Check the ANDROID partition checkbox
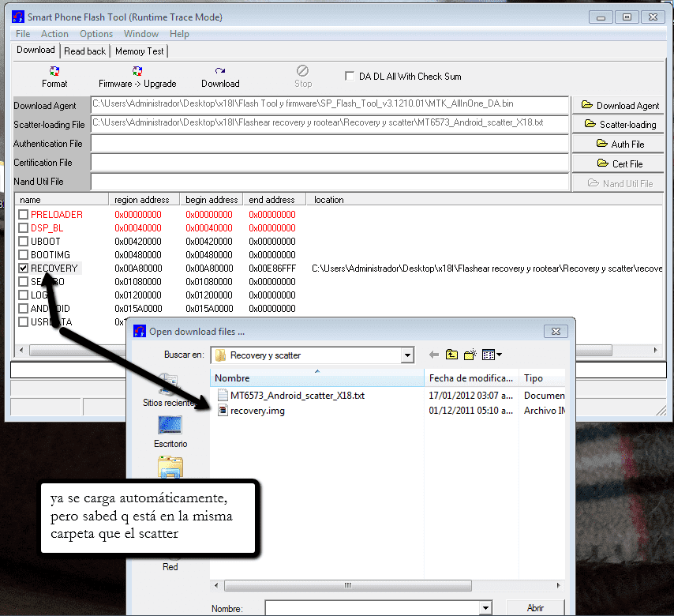The height and width of the screenshot is (616, 674). [x=24, y=309]
